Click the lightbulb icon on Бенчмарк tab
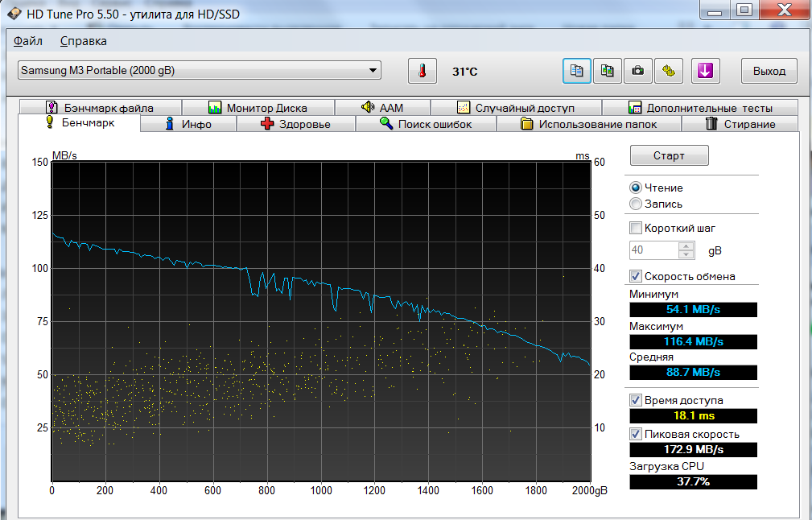Screen dimensions: 812x520 pyautogui.click(x=50, y=122)
